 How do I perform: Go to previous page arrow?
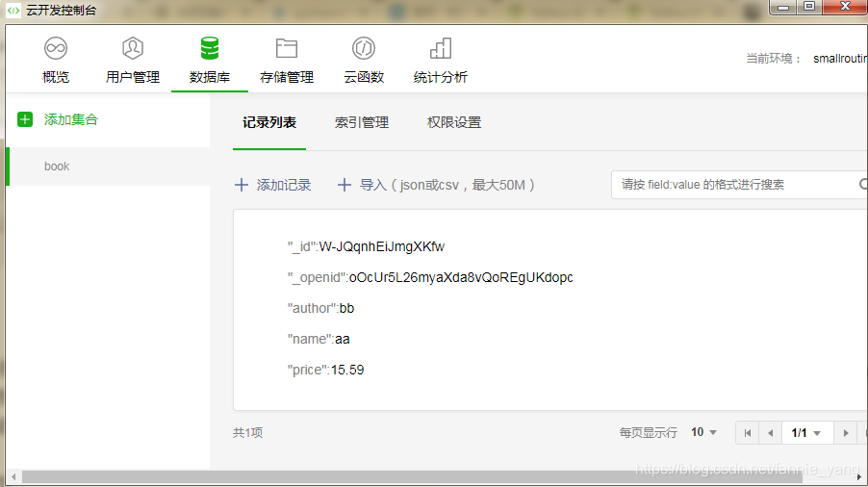[771, 433]
